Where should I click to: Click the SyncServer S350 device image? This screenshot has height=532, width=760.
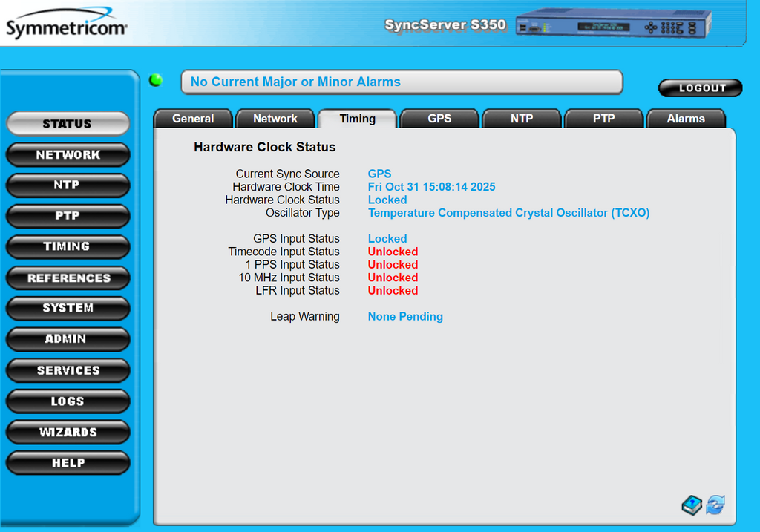click(613, 24)
